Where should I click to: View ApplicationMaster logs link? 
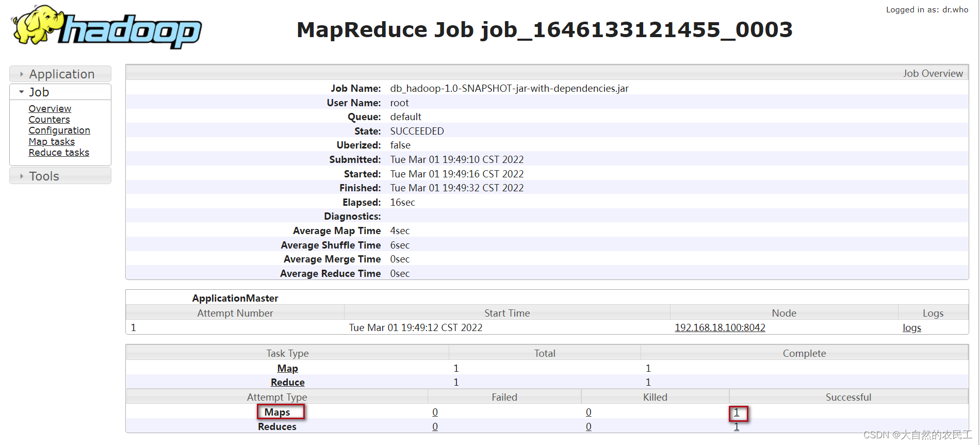tap(912, 327)
